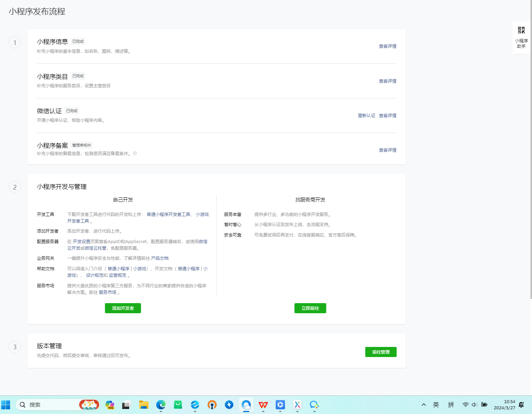Click the 拼 pinyin input mode indicator
Image resolution: width=532 pixels, height=414 pixels.
(451, 405)
